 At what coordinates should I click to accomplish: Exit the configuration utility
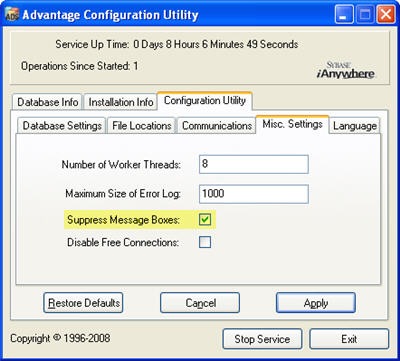349,339
